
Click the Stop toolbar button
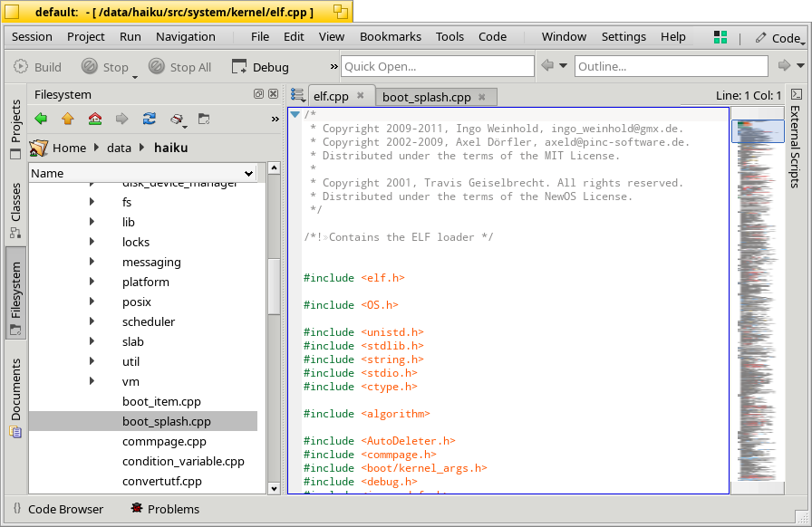104,67
